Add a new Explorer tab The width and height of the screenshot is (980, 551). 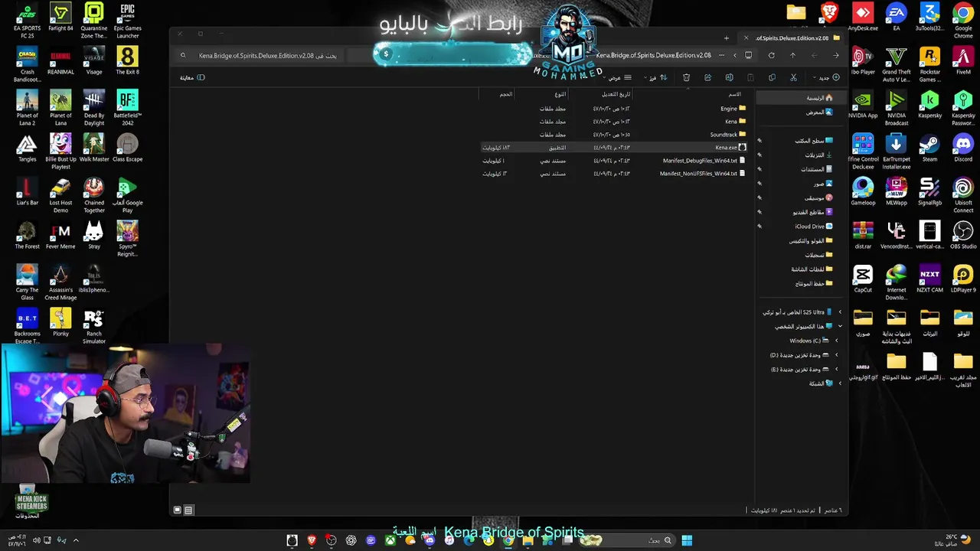coord(727,37)
